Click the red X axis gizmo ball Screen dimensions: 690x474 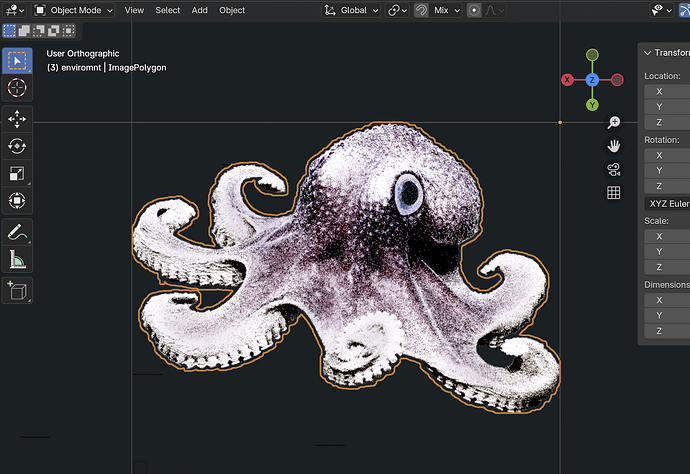[x=567, y=80]
